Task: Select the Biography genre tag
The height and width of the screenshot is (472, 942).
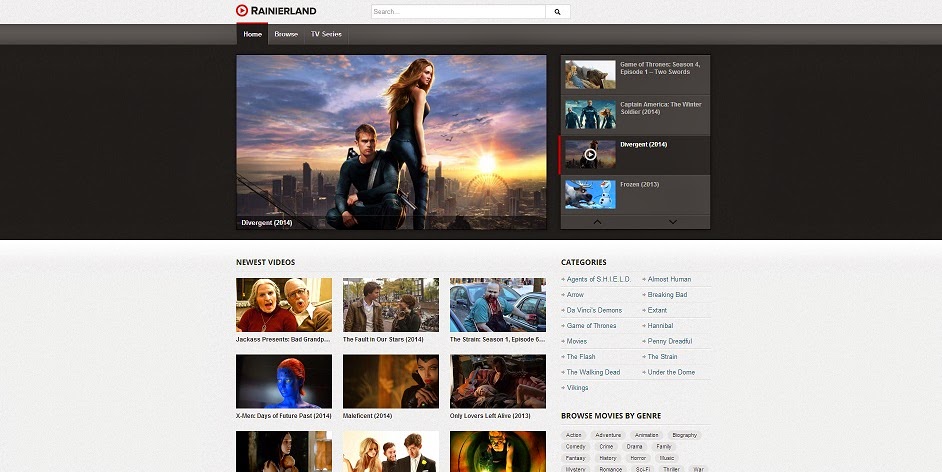Action: click(x=684, y=435)
